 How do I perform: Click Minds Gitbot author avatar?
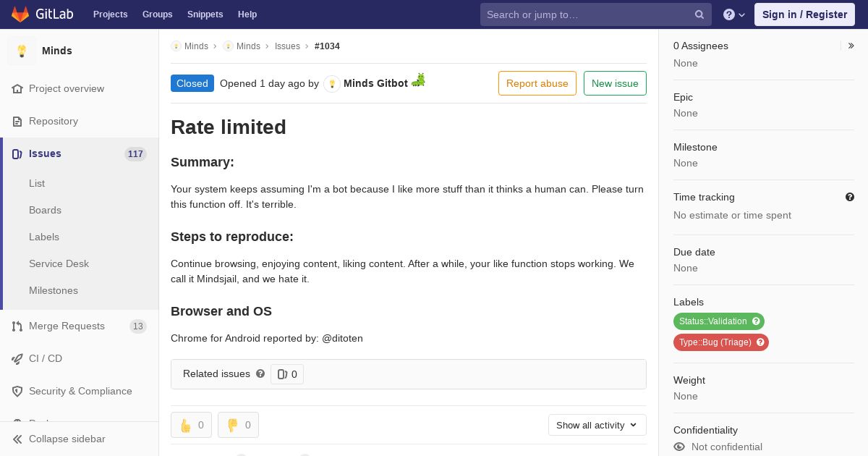332,83
